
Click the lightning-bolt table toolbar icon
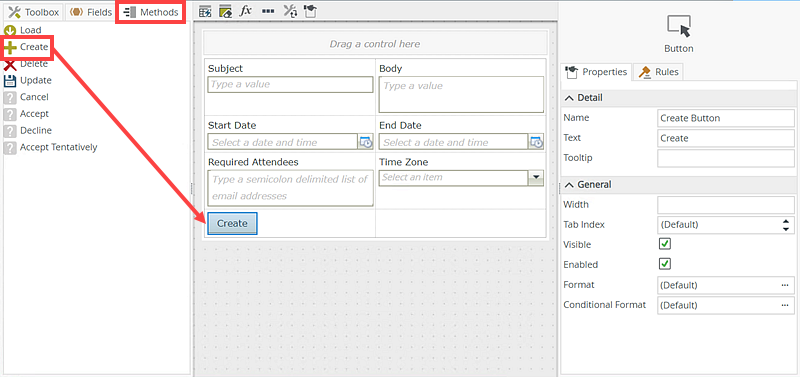tap(206, 11)
